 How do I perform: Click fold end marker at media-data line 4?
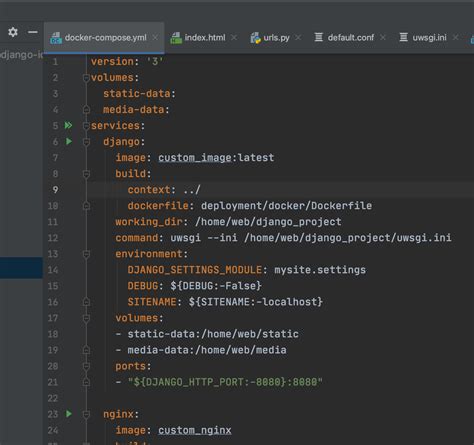click(86, 109)
